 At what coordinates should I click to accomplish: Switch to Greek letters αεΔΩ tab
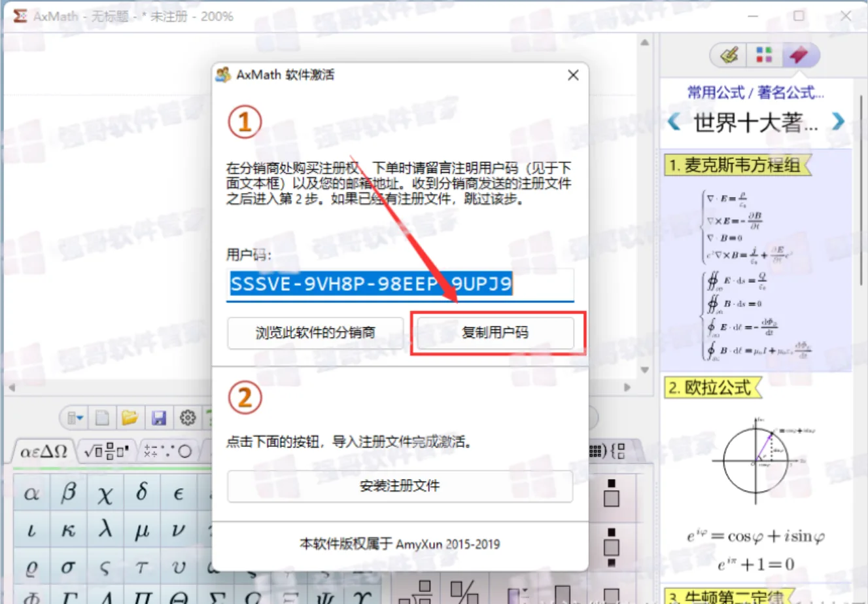coord(43,451)
